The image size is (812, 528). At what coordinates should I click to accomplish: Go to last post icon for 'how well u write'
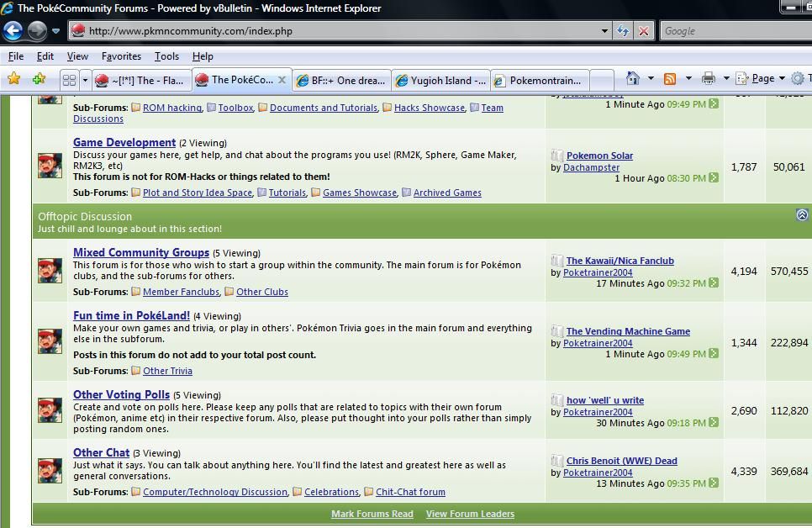[714, 422]
